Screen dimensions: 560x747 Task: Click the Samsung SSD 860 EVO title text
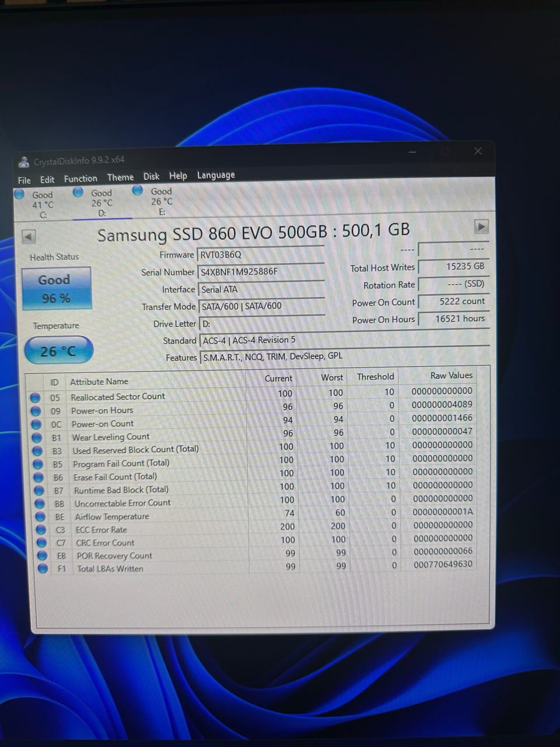point(254,232)
